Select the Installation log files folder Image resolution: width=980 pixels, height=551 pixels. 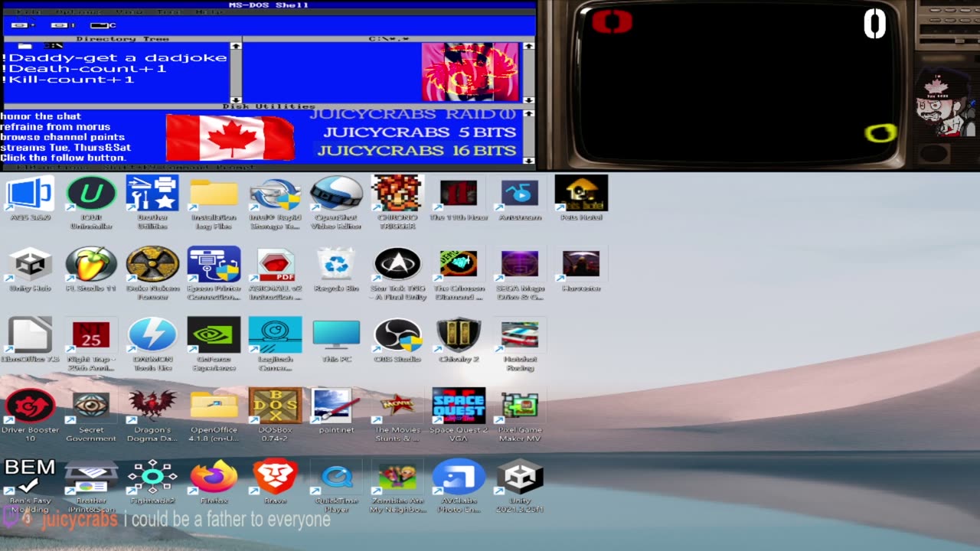pos(214,201)
